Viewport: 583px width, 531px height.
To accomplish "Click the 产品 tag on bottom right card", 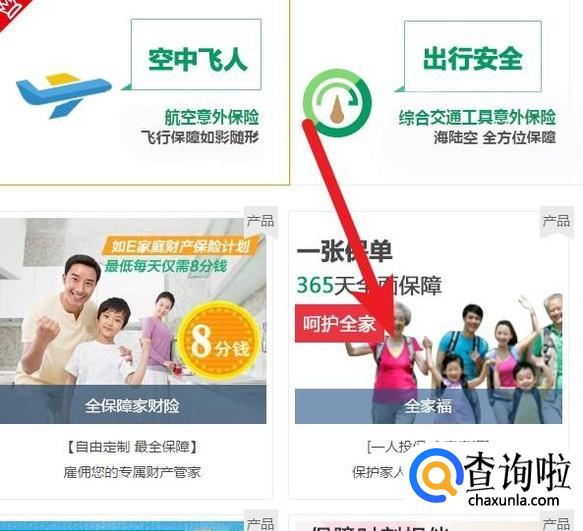I will point(556,522).
